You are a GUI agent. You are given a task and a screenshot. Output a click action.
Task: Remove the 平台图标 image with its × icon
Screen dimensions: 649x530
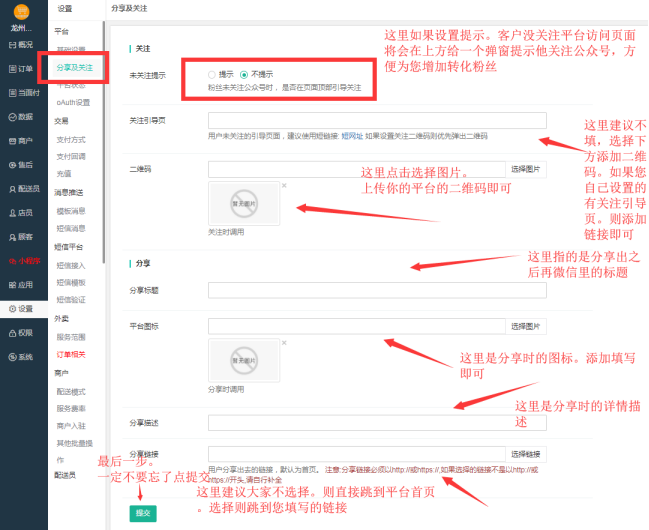(284, 342)
